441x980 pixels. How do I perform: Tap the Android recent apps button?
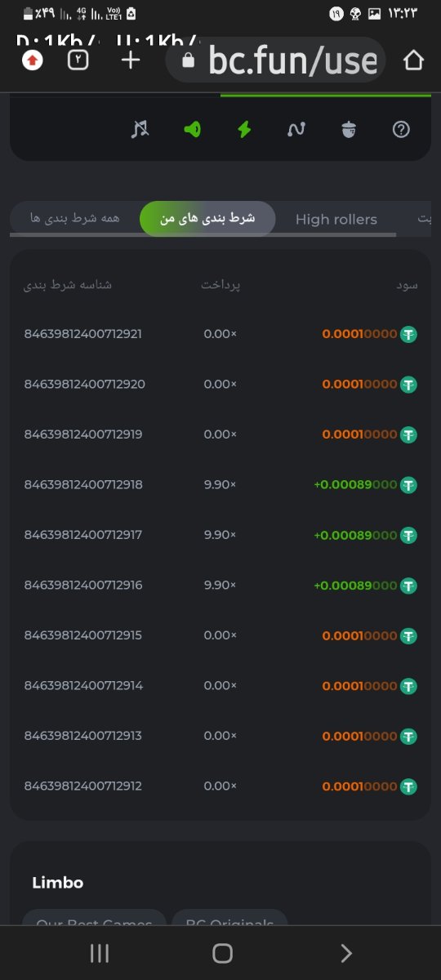(100, 953)
